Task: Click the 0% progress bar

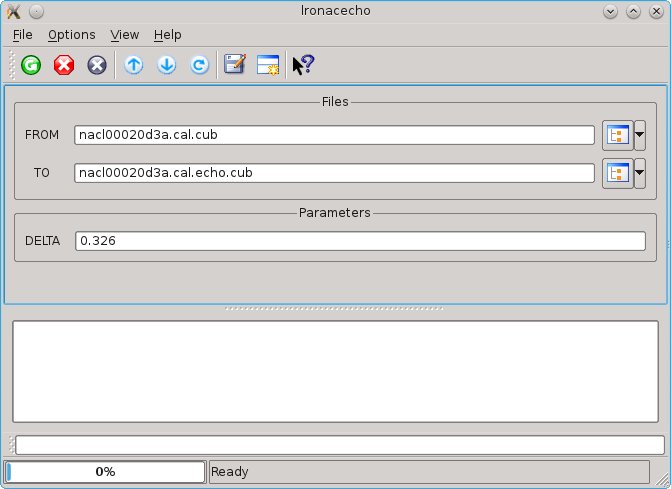Action: 105,471
